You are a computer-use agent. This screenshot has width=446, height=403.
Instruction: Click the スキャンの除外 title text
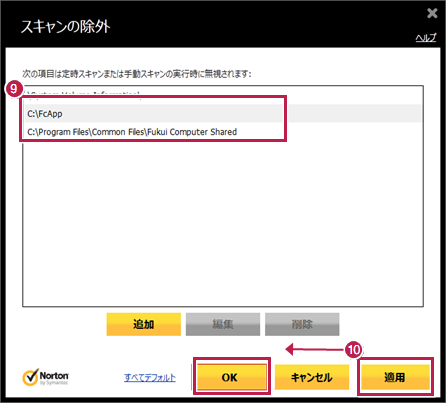[66, 27]
